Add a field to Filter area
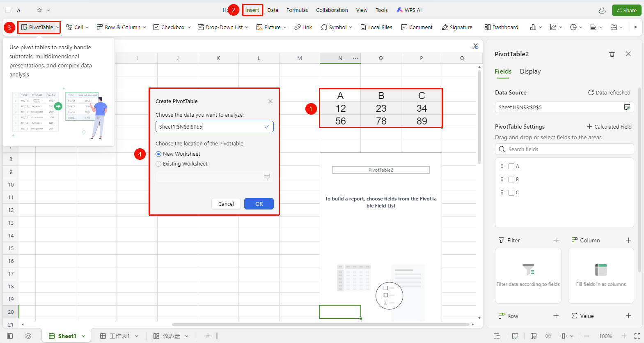 pyautogui.click(x=556, y=240)
